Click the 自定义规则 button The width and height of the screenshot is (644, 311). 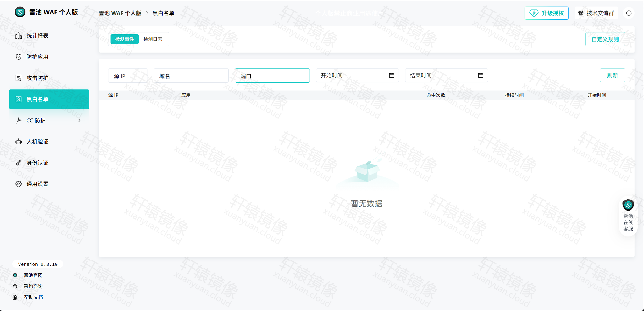point(605,39)
